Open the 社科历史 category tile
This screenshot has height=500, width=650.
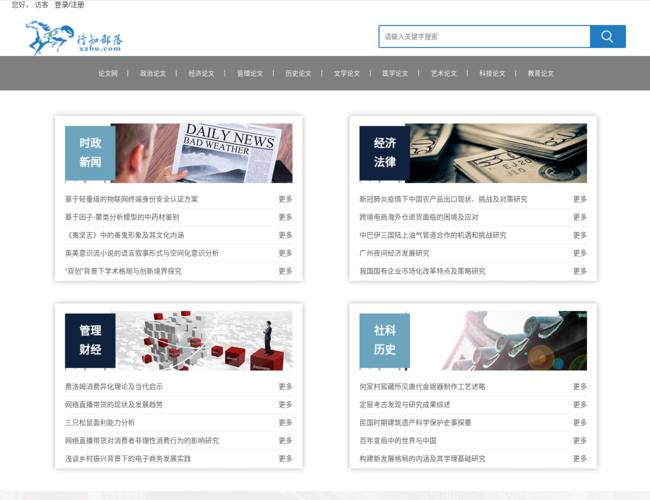click(x=385, y=340)
